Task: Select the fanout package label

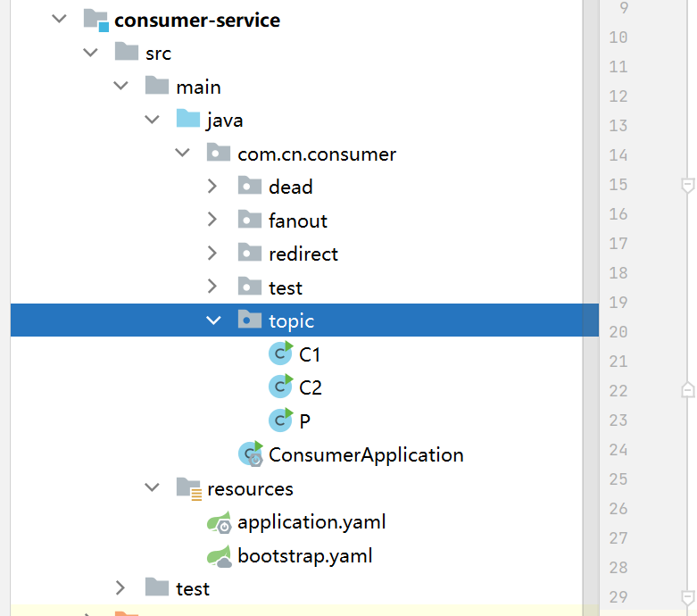Action: [x=298, y=221]
